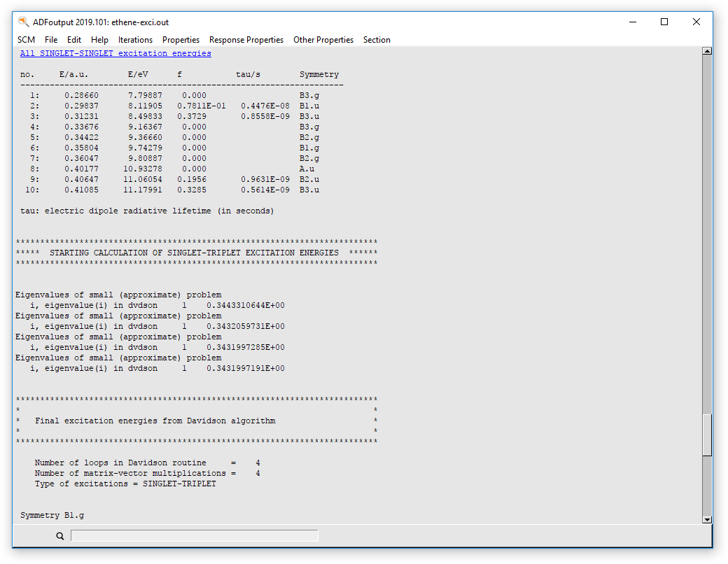The image size is (728, 564).
Task: Follow the All SINGLET-SINGLET excitation energies link
Action: (x=115, y=53)
